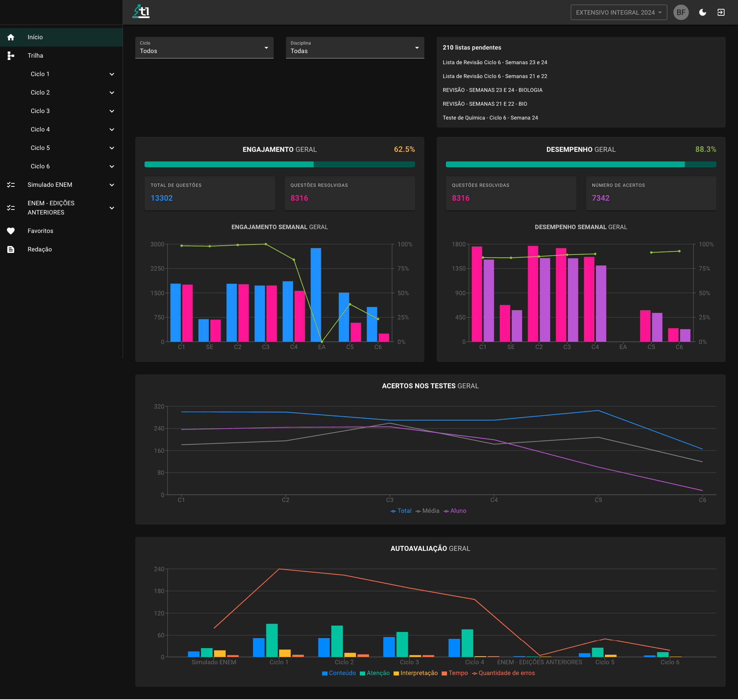Screen dimensions: 738x700
Task: Open Teste de Química Ciclo 6 Semana 24
Action: click(490, 118)
